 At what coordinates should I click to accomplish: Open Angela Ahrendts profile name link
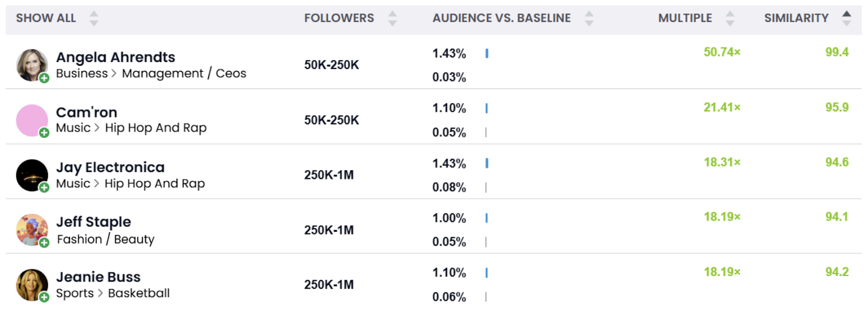[x=116, y=58]
